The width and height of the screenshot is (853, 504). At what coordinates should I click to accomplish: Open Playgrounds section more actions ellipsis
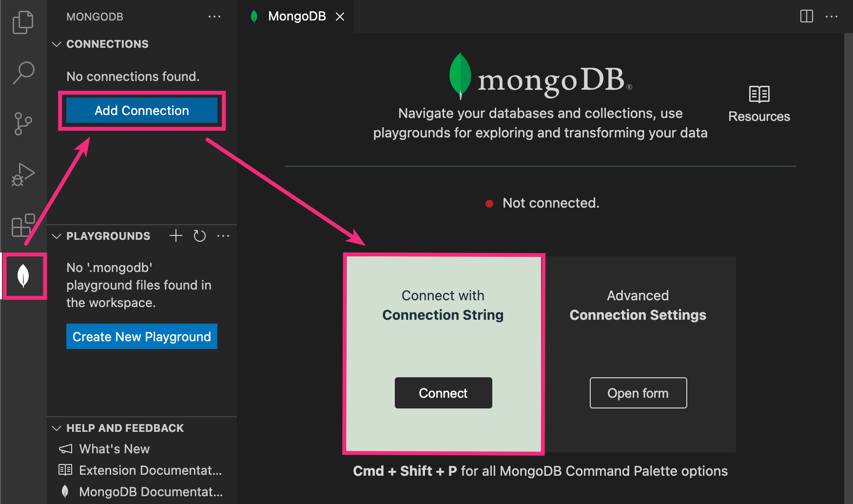tap(223, 236)
